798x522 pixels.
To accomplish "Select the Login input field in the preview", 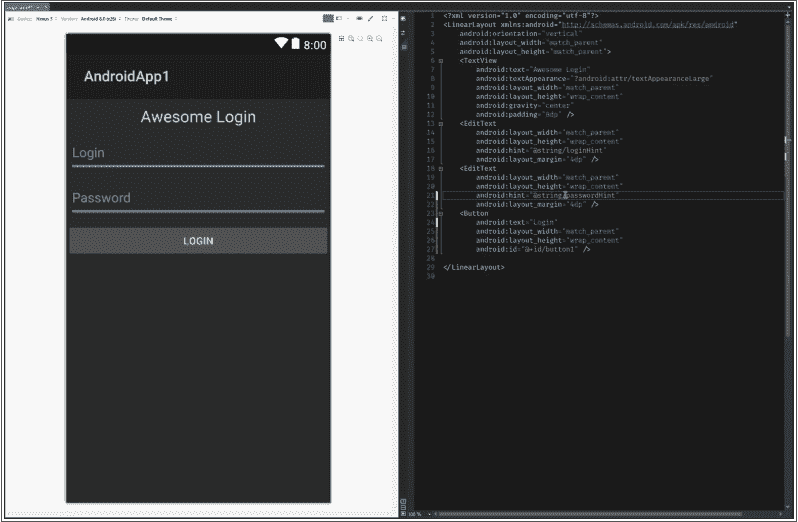I will tap(198, 154).
